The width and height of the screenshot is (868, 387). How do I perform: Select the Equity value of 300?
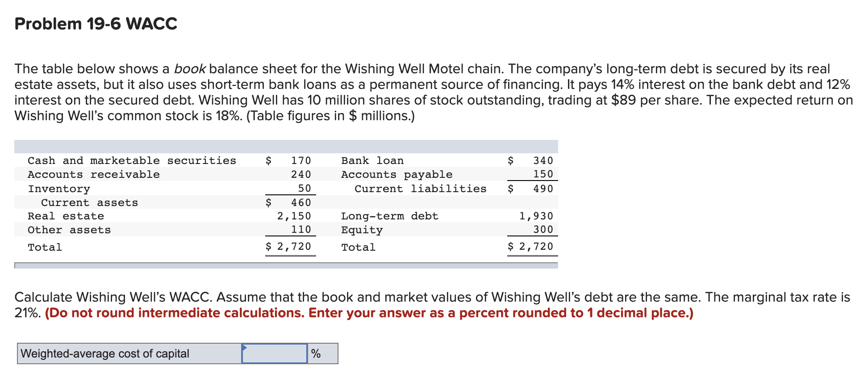coord(544,230)
